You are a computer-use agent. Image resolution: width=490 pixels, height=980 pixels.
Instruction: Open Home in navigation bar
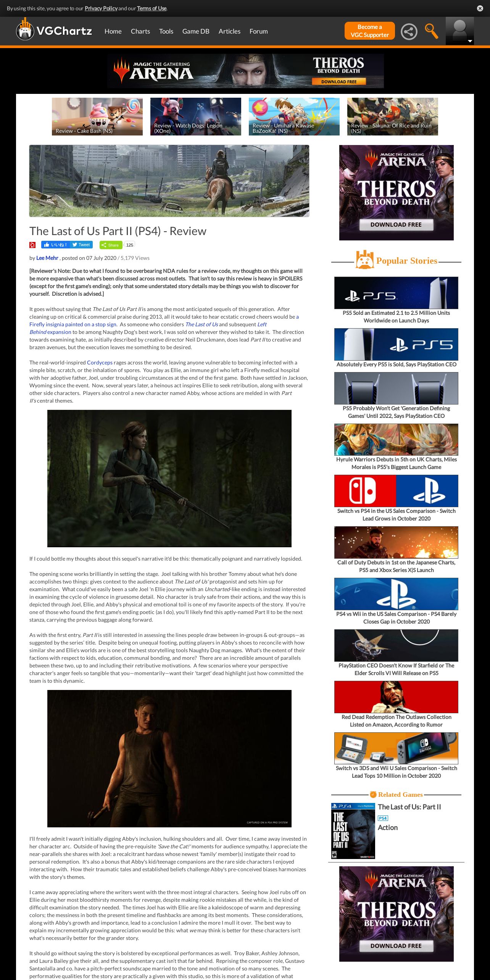(113, 31)
